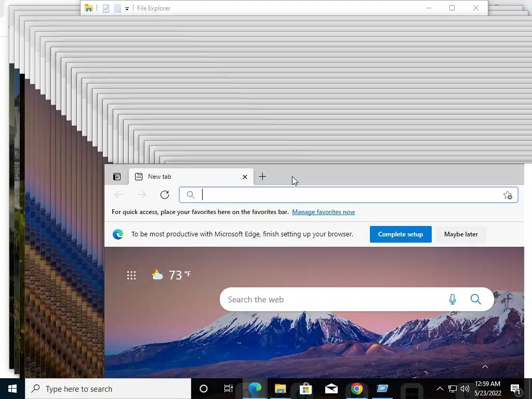The height and width of the screenshot is (399, 532).
Task: Open File Explorer Quick Access Toolbar dropdown
Action: pos(127,9)
